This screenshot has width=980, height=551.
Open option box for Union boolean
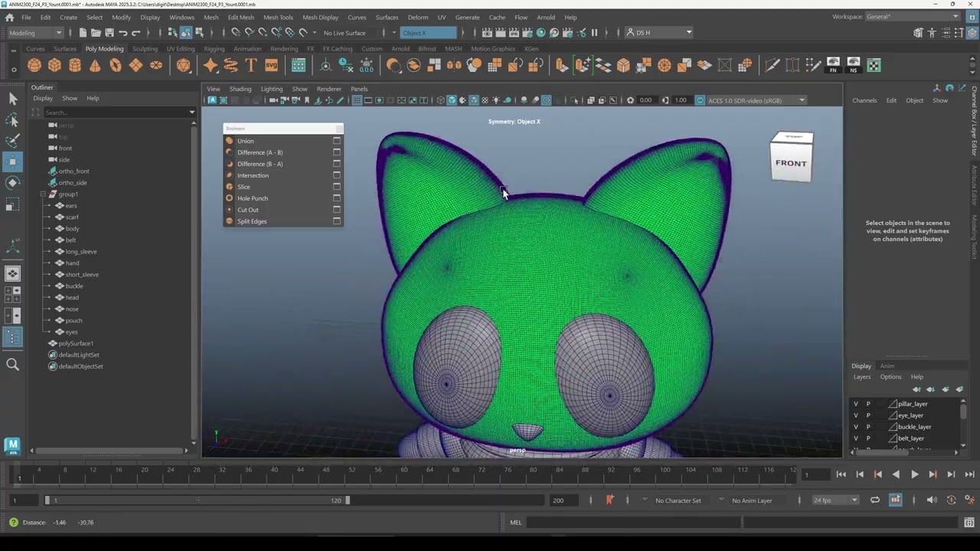tap(337, 141)
